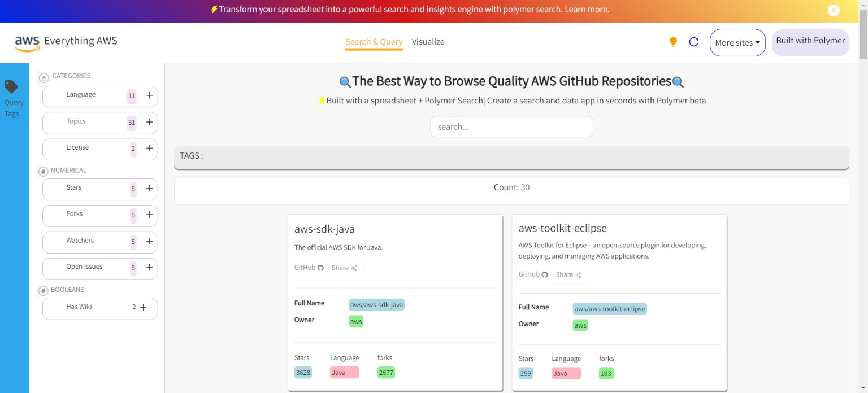This screenshot has height=393, width=868.
Task: Expand the Has Wiki boolean filter
Action: [144, 308]
